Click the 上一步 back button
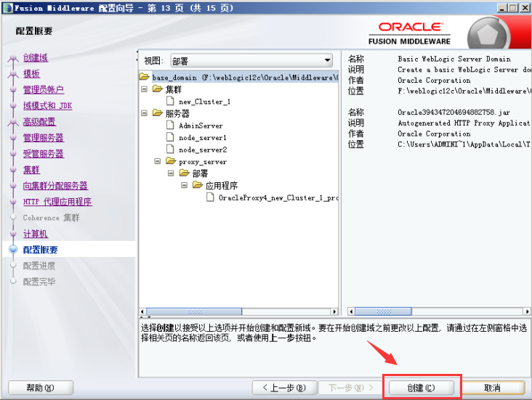Screen dimensions: 532x400 click(283, 388)
